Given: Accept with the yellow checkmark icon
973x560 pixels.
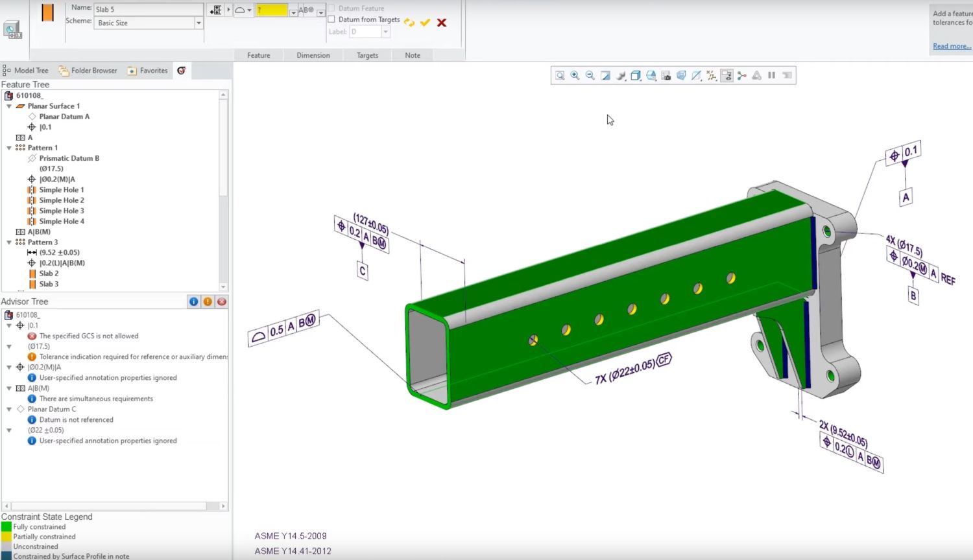Looking at the screenshot, I should (426, 23).
